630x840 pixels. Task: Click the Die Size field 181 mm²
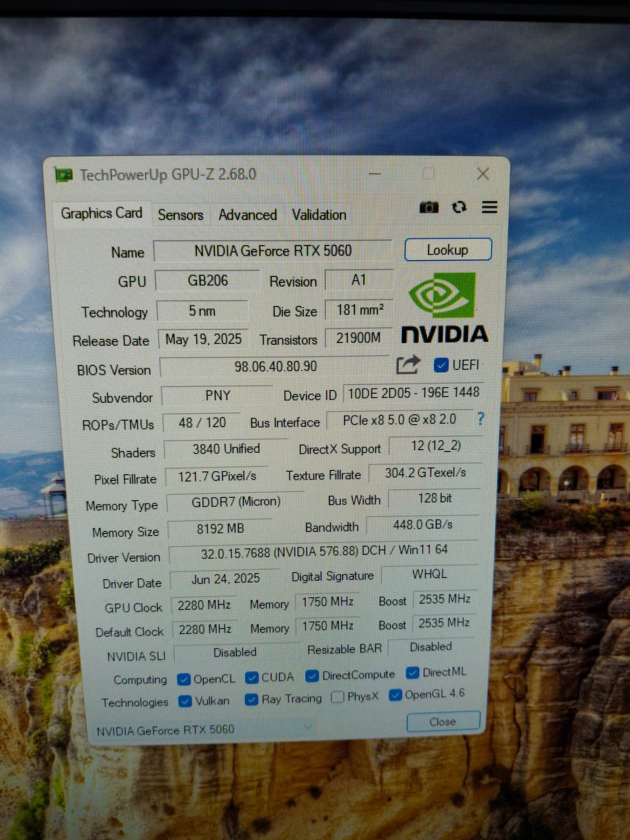[x=360, y=310]
